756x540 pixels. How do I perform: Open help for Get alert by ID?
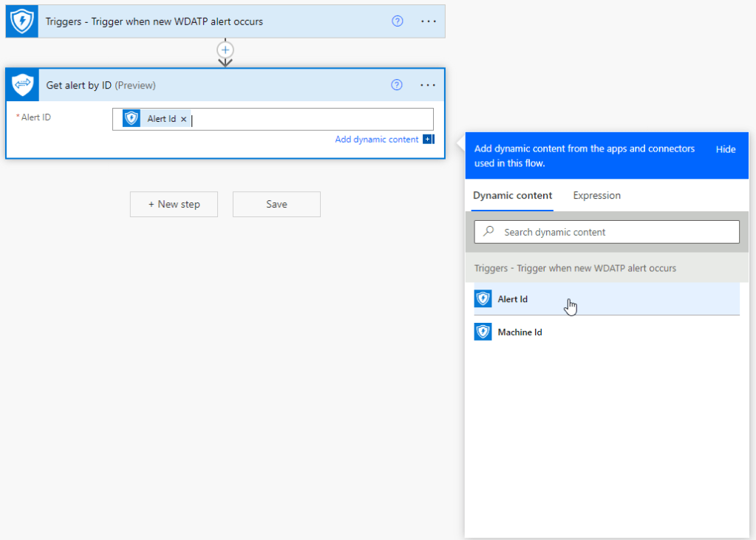tap(397, 85)
